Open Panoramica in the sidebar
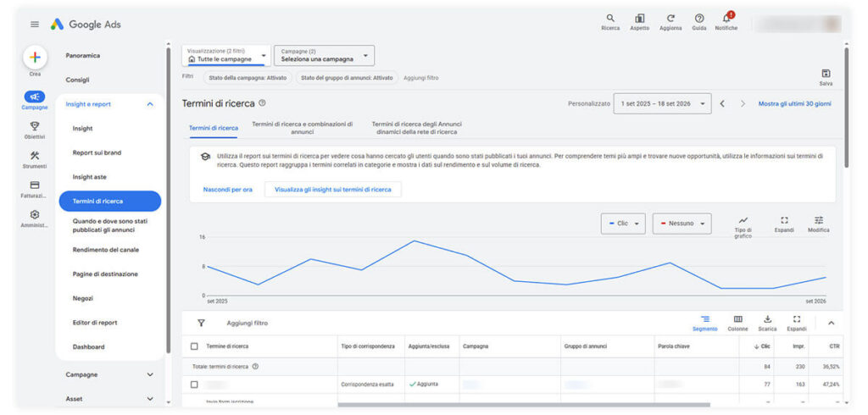Viewport: 868px width, 415px height. tap(83, 55)
